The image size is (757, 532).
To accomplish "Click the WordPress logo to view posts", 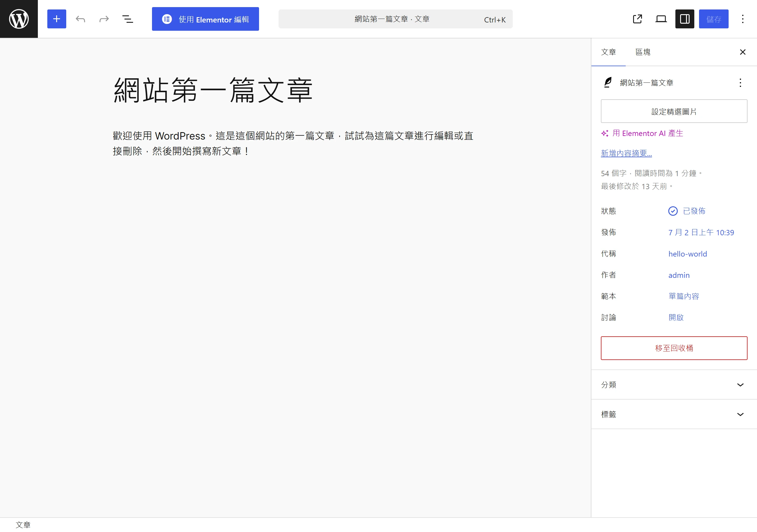I will 19,19.
